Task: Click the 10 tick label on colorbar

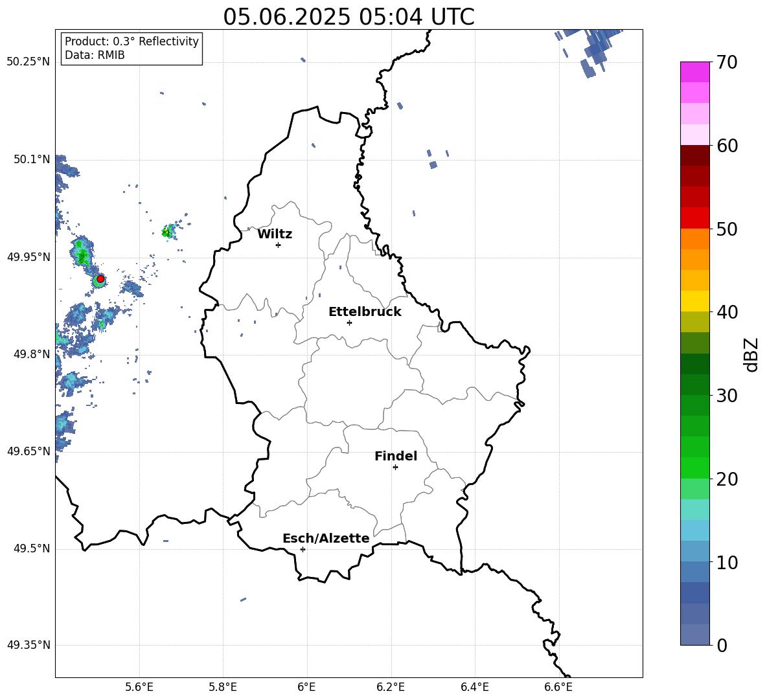Action: click(727, 562)
